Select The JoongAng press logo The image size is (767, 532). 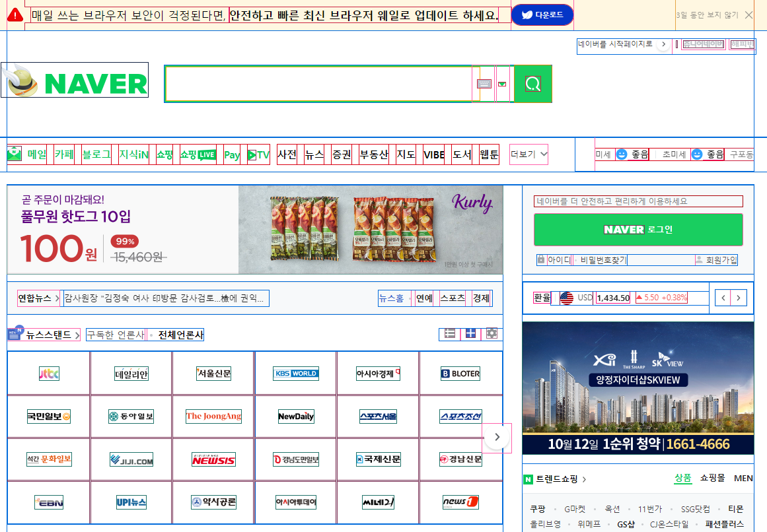214,416
